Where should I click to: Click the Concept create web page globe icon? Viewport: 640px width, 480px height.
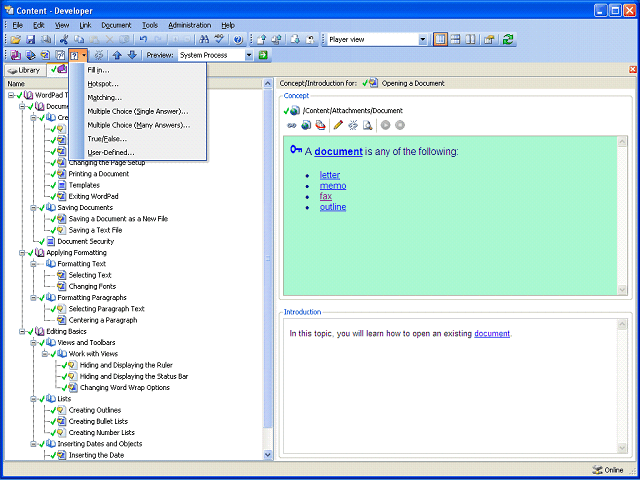(x=306, y=125)
